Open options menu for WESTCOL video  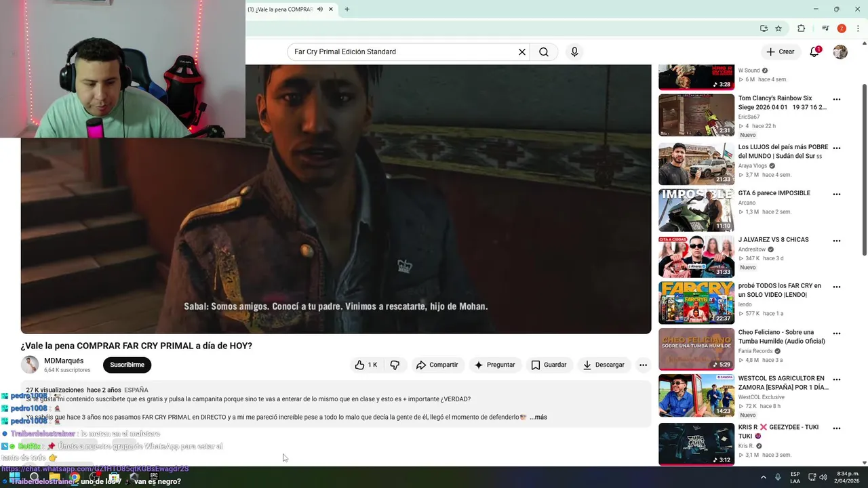point(837,380)
